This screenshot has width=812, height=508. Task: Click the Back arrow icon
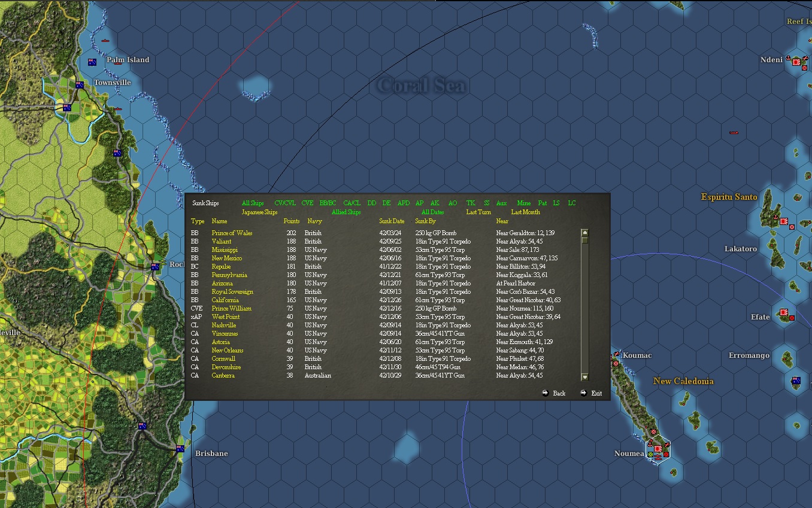pyautogui.click(x=545, y=393)
